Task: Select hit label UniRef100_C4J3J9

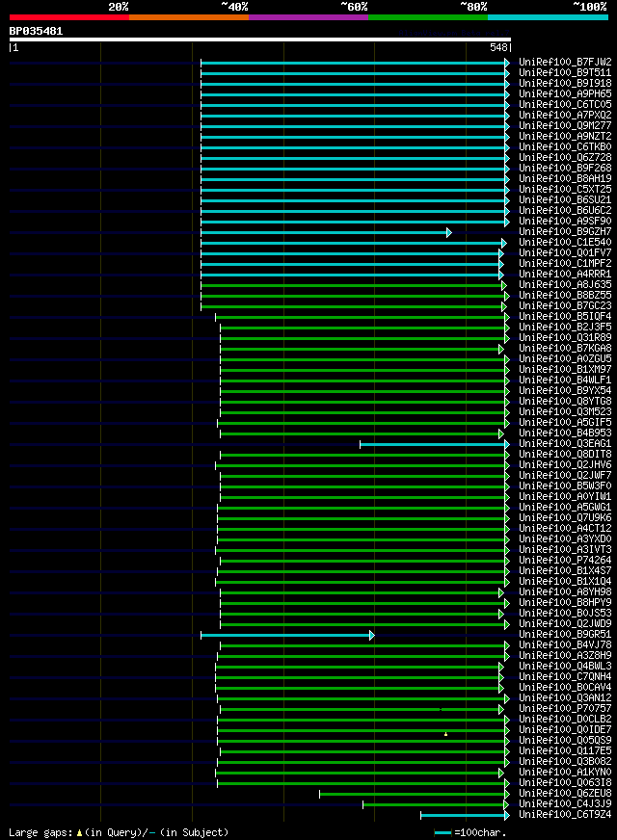Action: [x=565, y=804]
